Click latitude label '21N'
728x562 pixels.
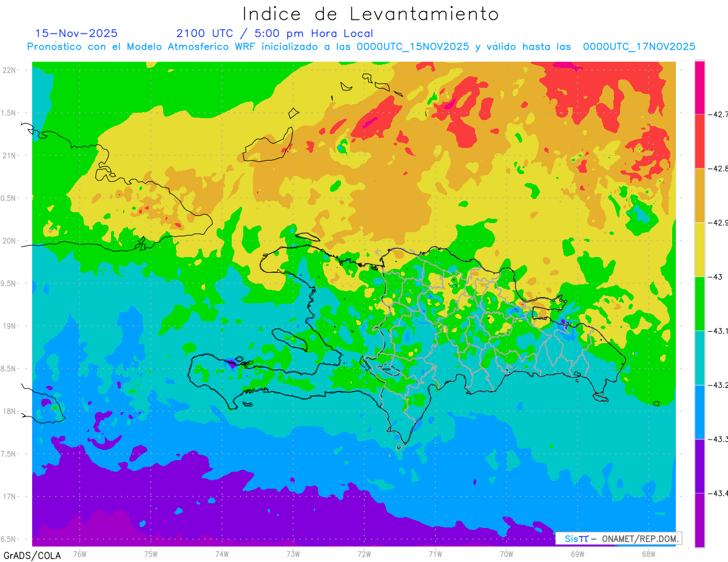[10, 155]
